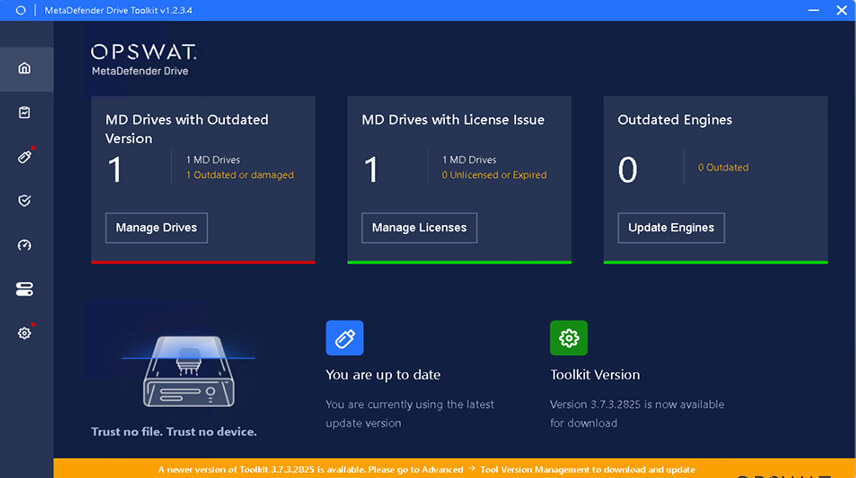The image size is (856, 478).
Task: Click the '0 Unlicensed or Expired' status text
Action: tap(494, 175)
